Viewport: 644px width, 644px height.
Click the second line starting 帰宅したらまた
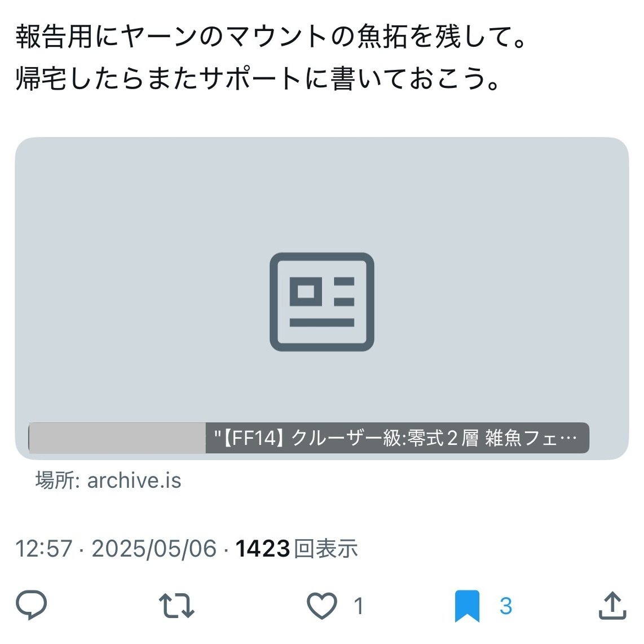(258, 78)
